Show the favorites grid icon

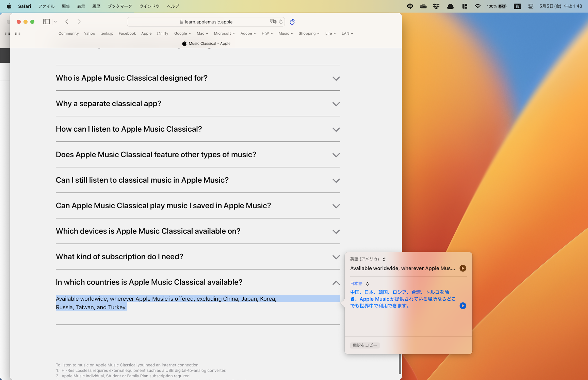pyautogui.click(x=17, y=33)
